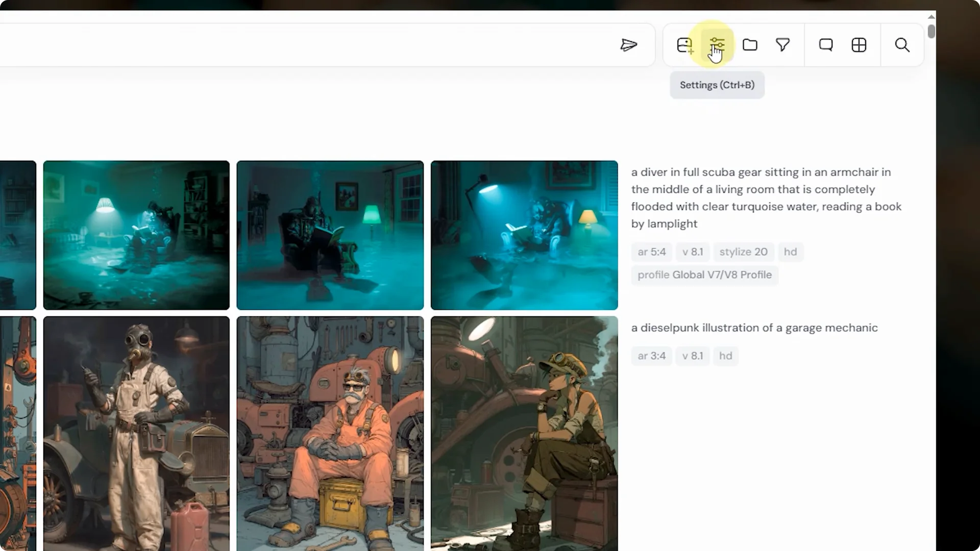Click the send prompt paper plane icon

(630, 45)
